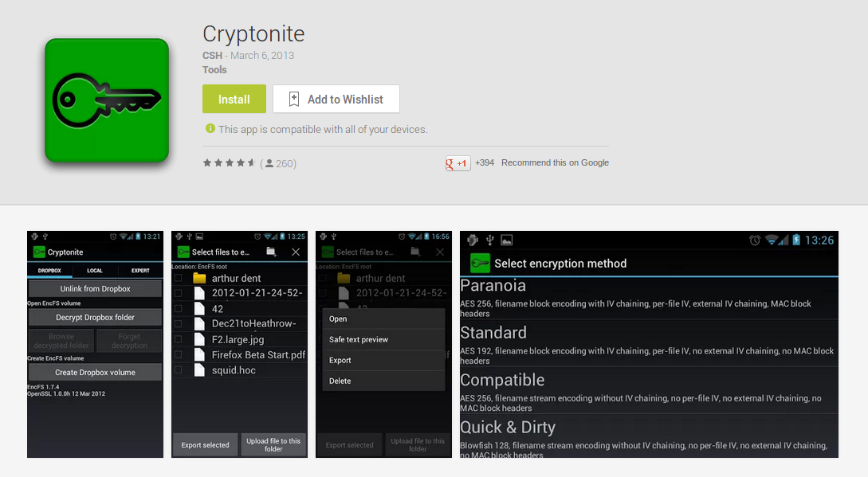868x477 pixels.
Task: Tick the checkbox beside Dec21toHeathrow-
Action: [179, 324]
